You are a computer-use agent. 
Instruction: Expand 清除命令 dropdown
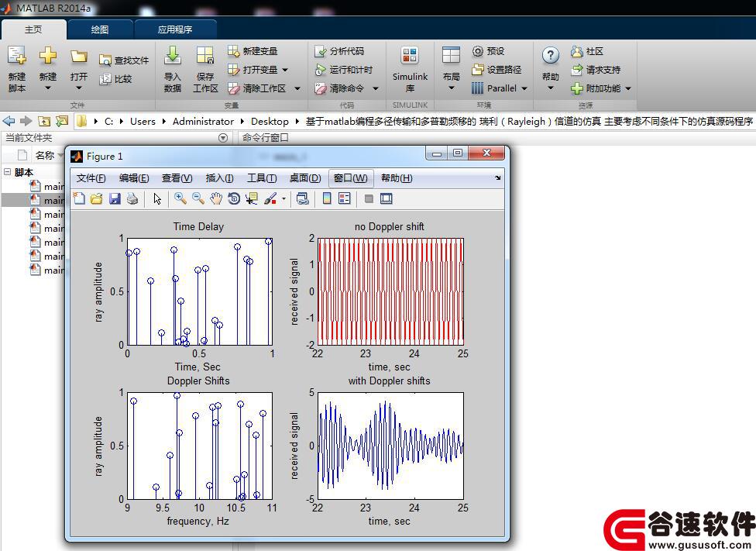pyautogui.click(x=375, y=88)
